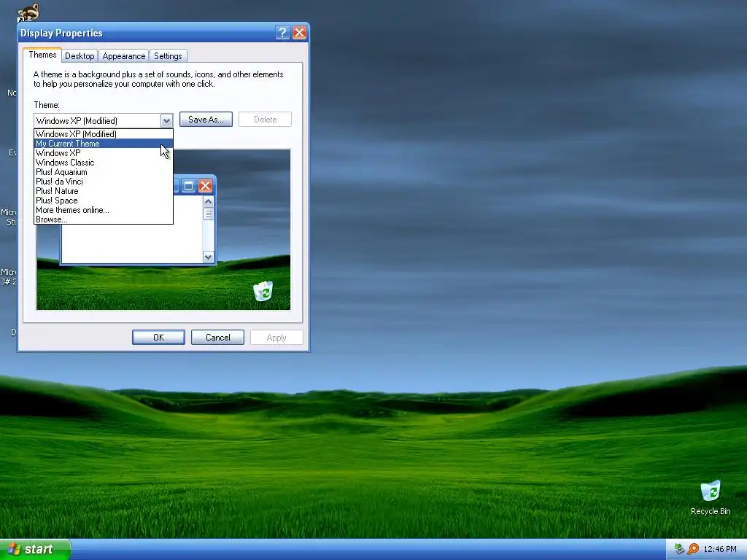Select the Windows XP theme
This screenshot has height=560, width=747.
(x=104, y=153)
